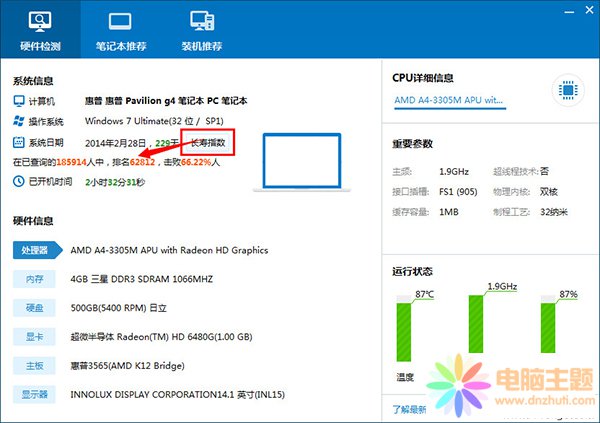This screenshot has height=423, width=600.
Task: Click the calendar icon beside 系统日期
Action: [x=19, y=143]
